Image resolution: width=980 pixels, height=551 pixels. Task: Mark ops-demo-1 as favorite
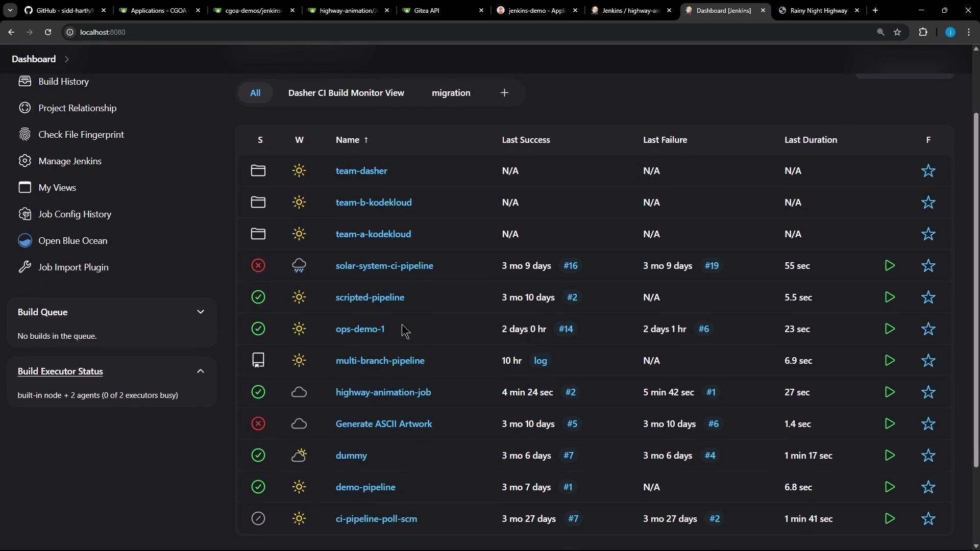tap(928, 329)
